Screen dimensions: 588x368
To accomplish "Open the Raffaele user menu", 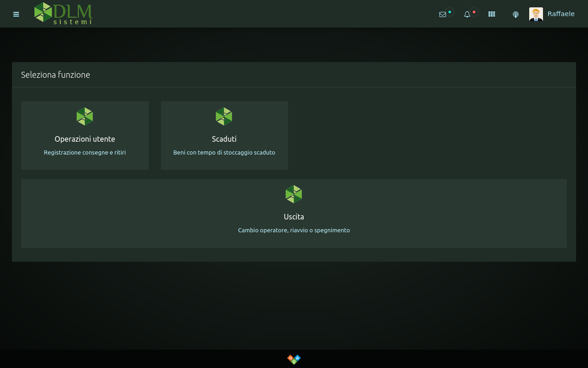I will (x=561, y=14).
